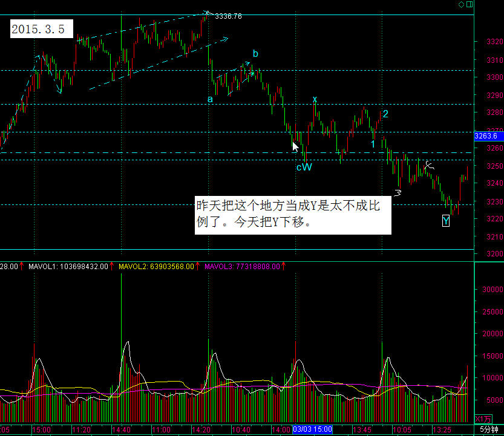
Task: Open the 5分钟 period selector
Action: point(490,429)
